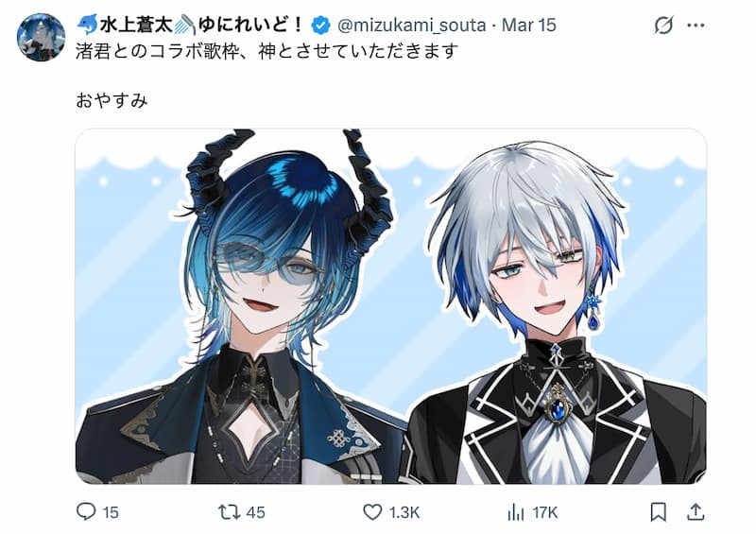This screenshot has width=756, height=534.
Task: Repost this tweet with retweet icon
Action: pos(228,512)
